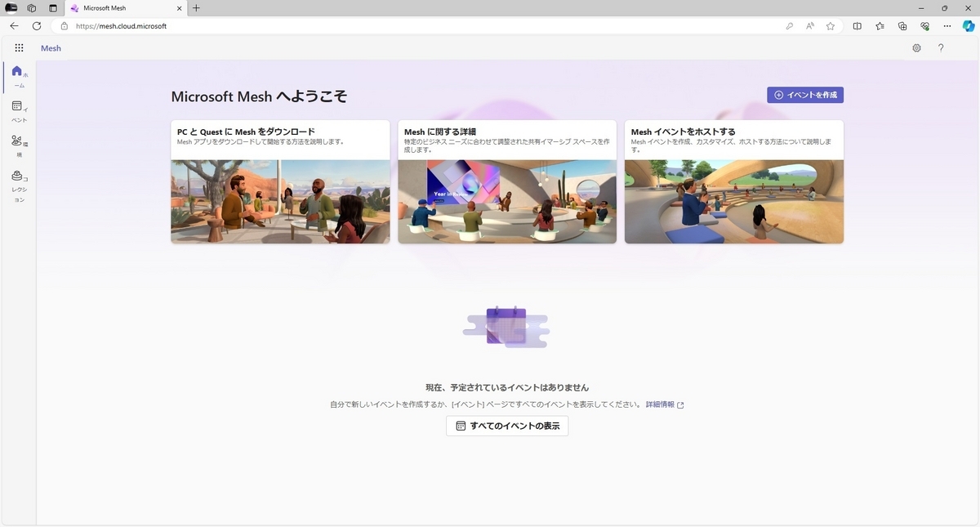Open the Edge profile avatar
The width and height of the screenshot is (980, 527).
[11, 7]
